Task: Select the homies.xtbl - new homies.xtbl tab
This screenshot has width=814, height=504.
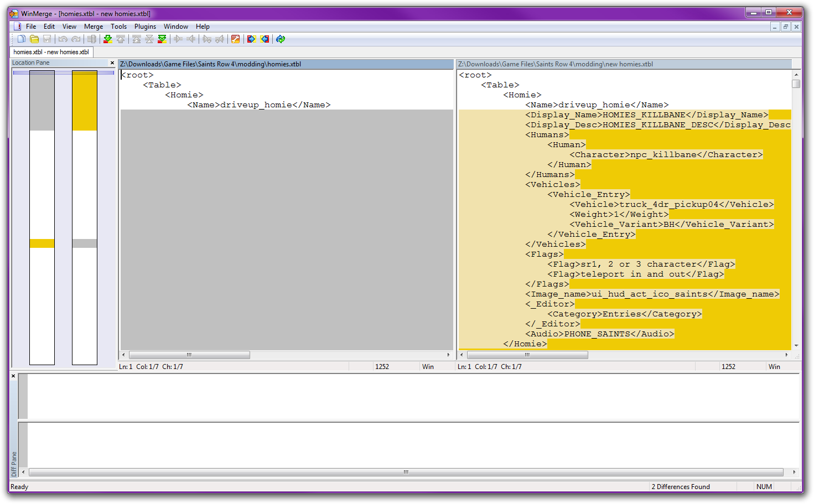Action: pos(51,52)
